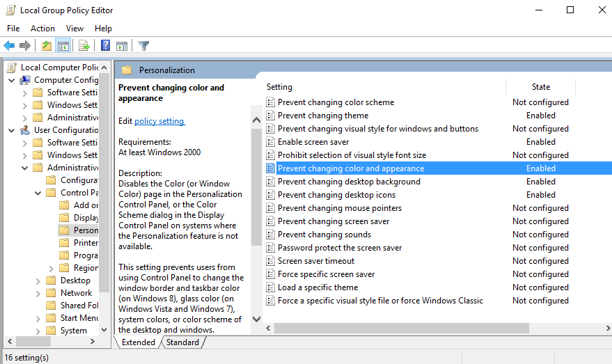
Task: Open the View menu
Action: click(x=74, y=29)
